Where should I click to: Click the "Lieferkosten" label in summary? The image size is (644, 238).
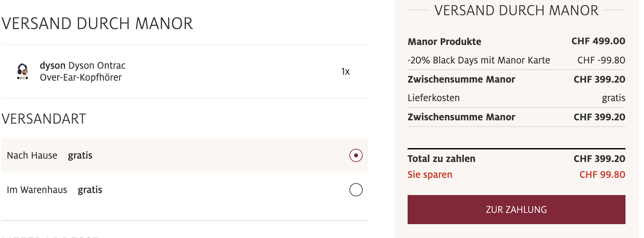434,98
